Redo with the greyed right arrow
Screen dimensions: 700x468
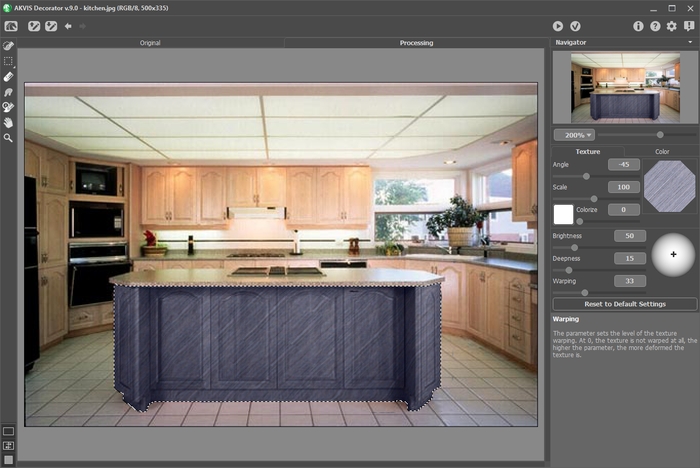(x=83, y=26)
